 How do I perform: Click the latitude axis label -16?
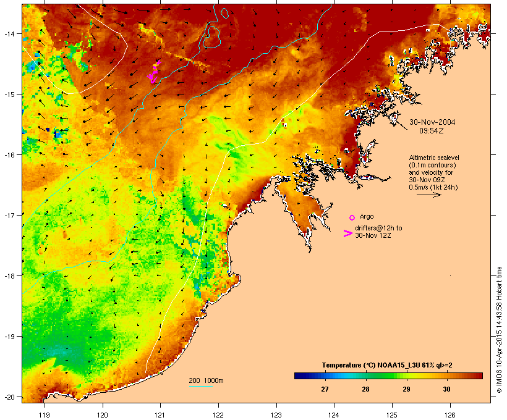pyautogui.click(x=9, y=155)
